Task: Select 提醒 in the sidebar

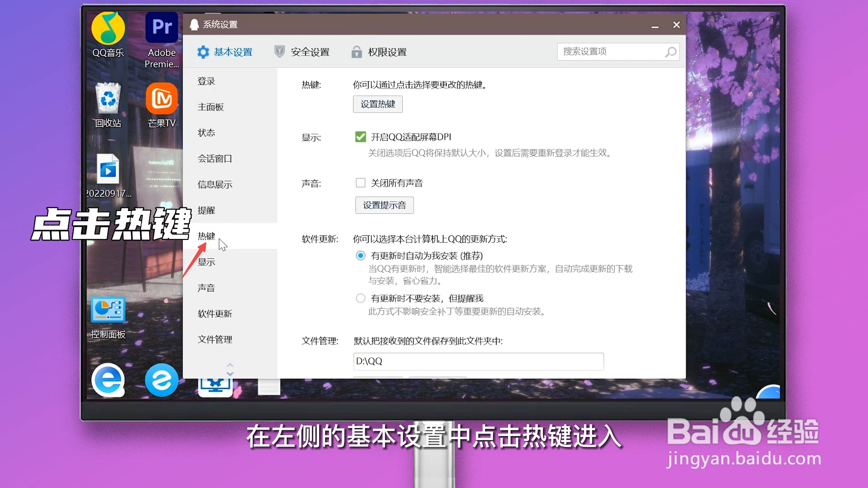Action: point(230,211)
